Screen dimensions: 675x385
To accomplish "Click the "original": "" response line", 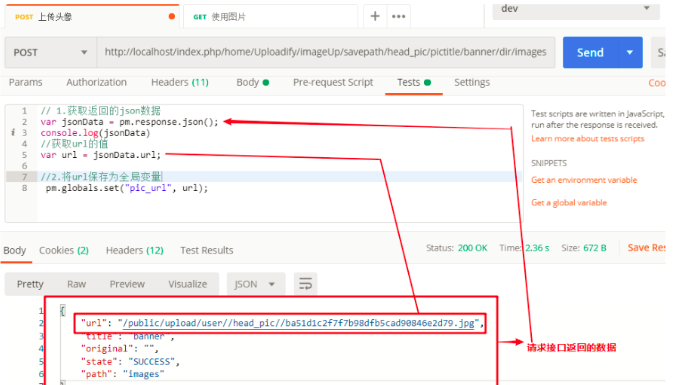I will click(120, 348).
